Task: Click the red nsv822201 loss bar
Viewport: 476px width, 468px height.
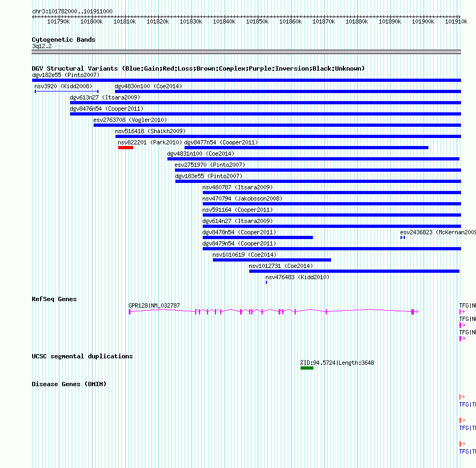Action: click(x=126, y=148)
